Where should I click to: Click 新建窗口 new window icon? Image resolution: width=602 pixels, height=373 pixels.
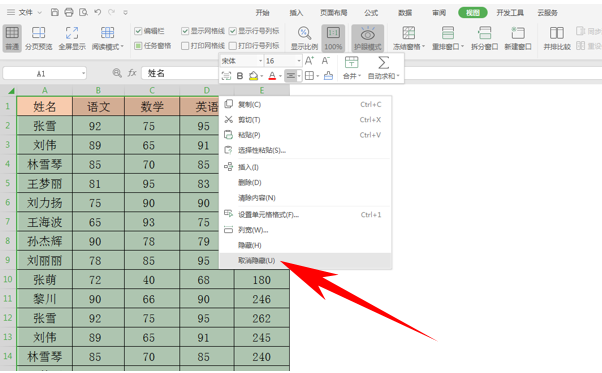click(x=518, y=38)
